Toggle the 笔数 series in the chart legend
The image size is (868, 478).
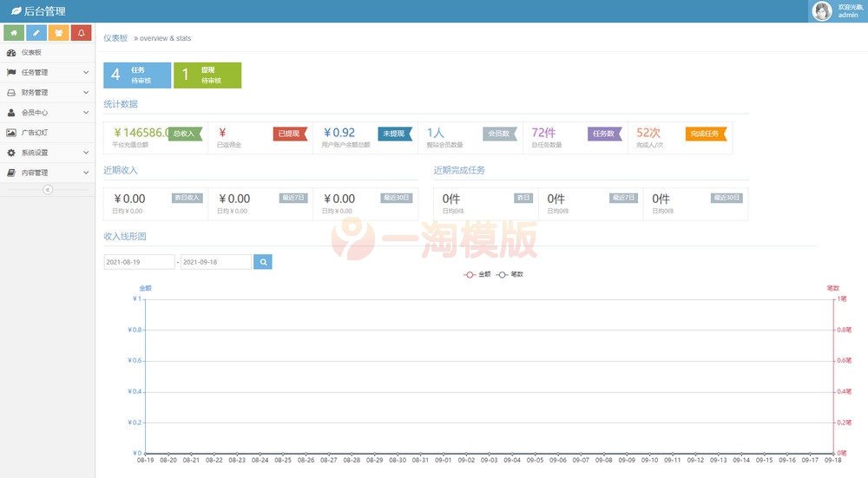[x=510, y=274]
